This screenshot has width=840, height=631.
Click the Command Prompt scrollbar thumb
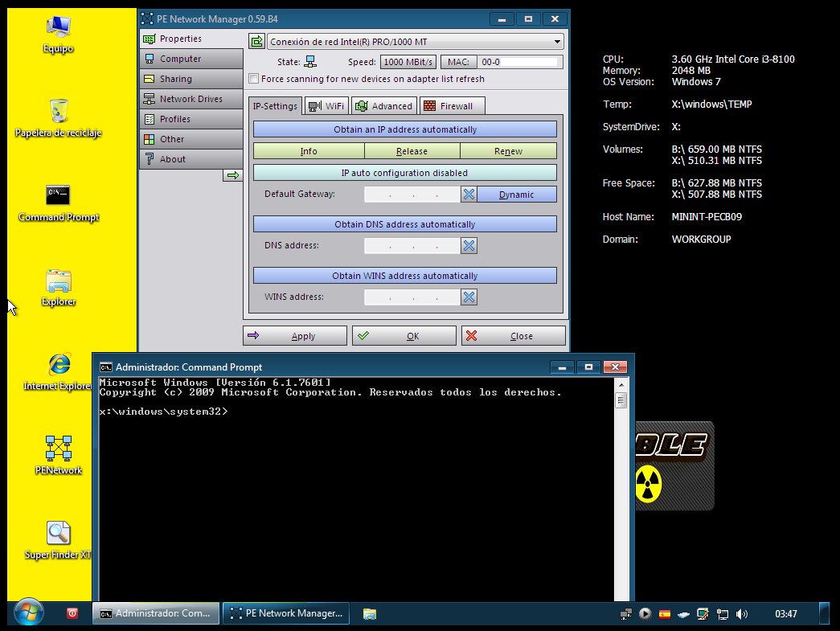pyautogui.click(x=621, y=400)
